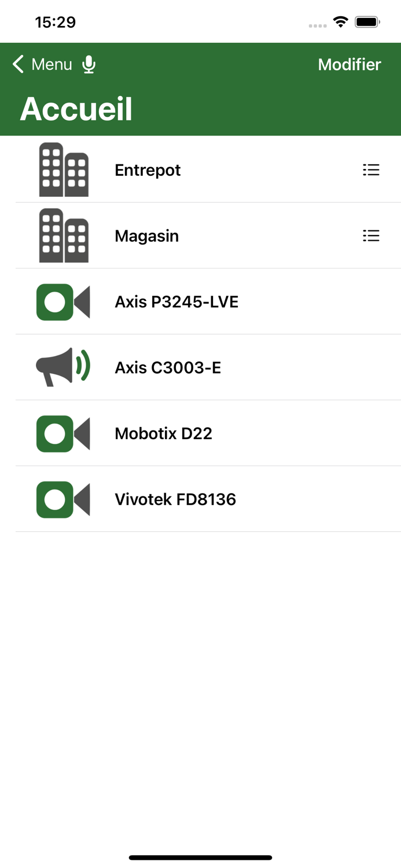The width and height of the screenshot is (401, 868).
Task: Tap the back chevron next to Menu
Action: click(x=16, y=64)
